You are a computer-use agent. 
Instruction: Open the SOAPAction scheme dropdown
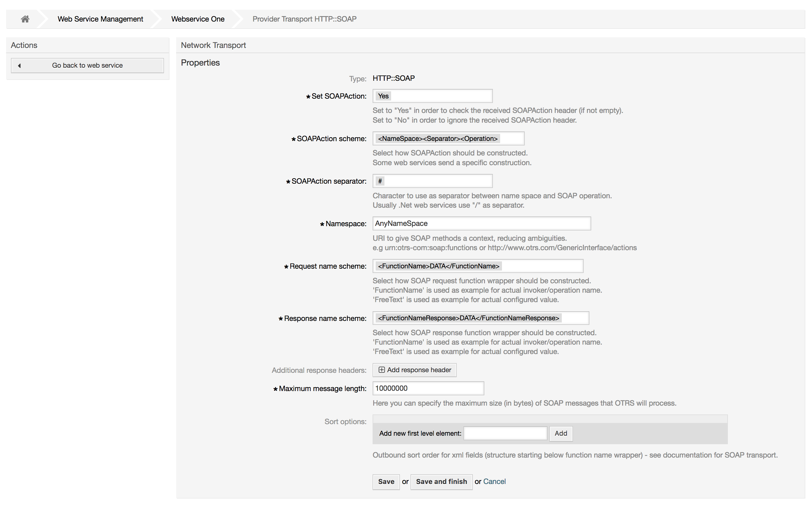point(448,138)
